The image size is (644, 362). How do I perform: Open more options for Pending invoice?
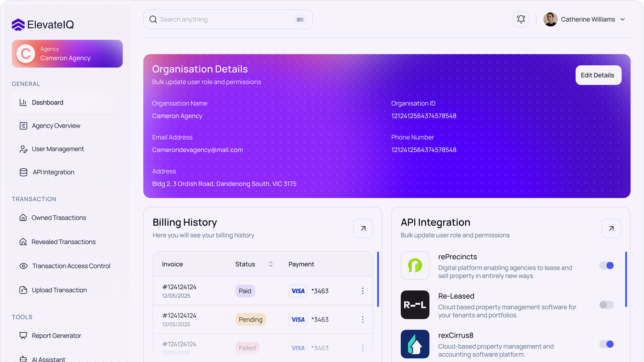(363, 319)
